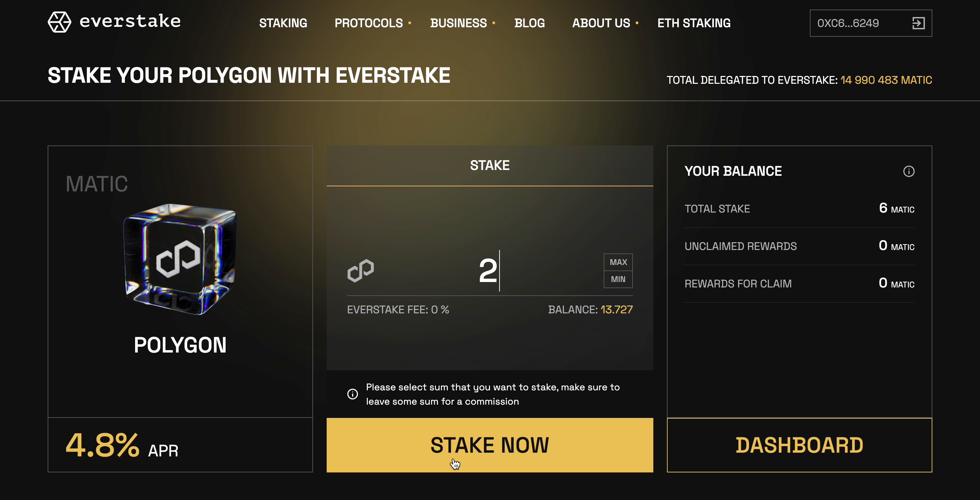The width and height of the screenshot is (980, 500).
Task: Click the Polygon crystal cube image
Action: coord(179,261)
